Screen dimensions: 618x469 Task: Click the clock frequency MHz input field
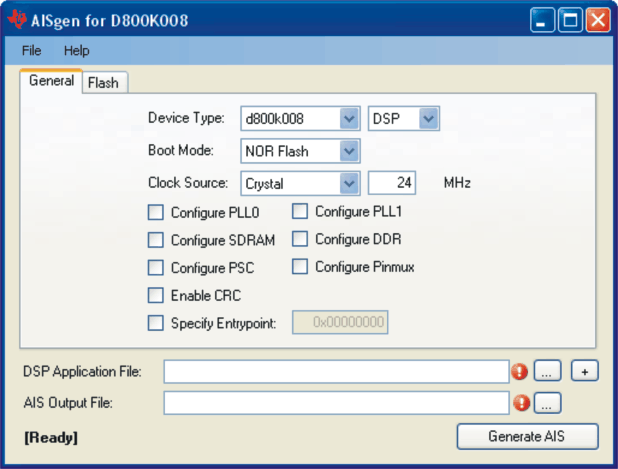[x=399, y=183]
